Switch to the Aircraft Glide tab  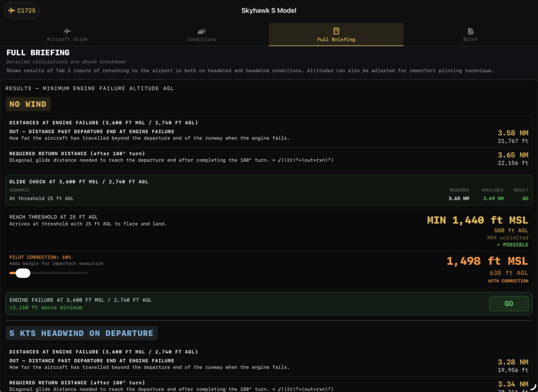click(x=67, y=34)
